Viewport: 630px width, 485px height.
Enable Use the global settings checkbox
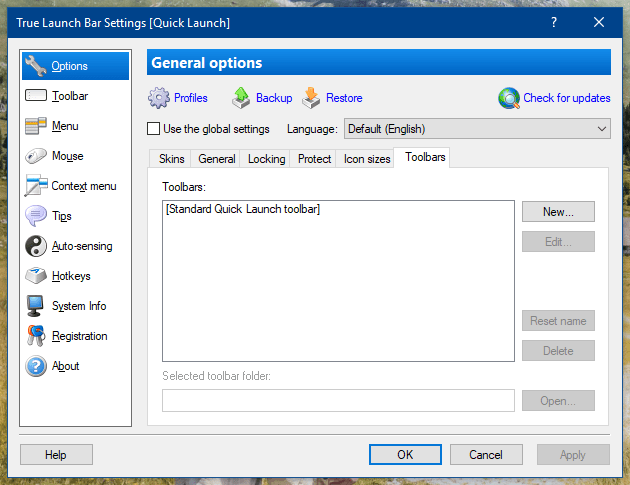[153, 129]
